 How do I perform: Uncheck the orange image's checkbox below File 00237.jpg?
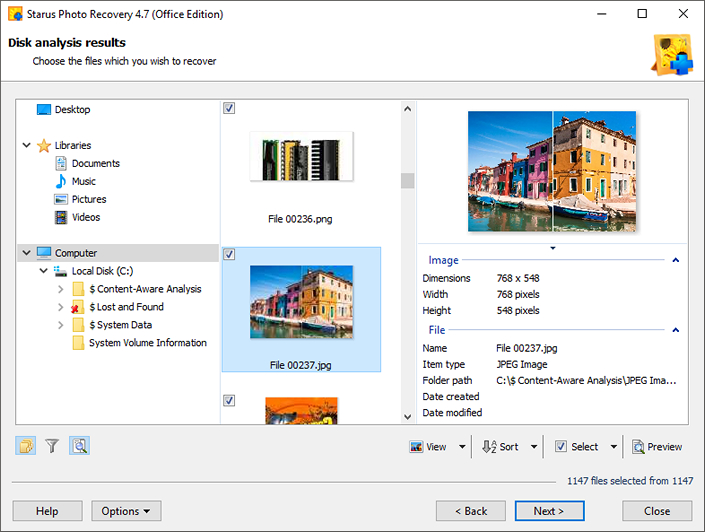pyautogui.click(x=229, y=400)
